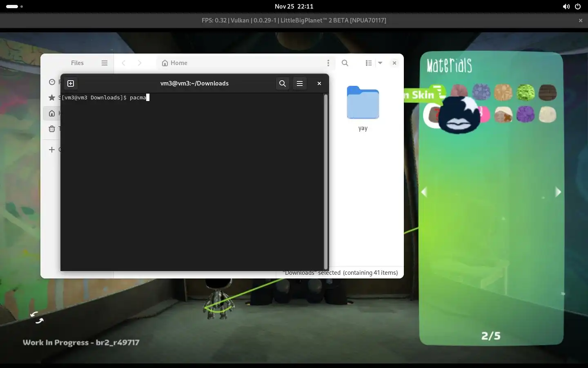Click the plus icon in the Files sidebar
This screenshot has width=588, height=368.
click(x=52, y=150)
